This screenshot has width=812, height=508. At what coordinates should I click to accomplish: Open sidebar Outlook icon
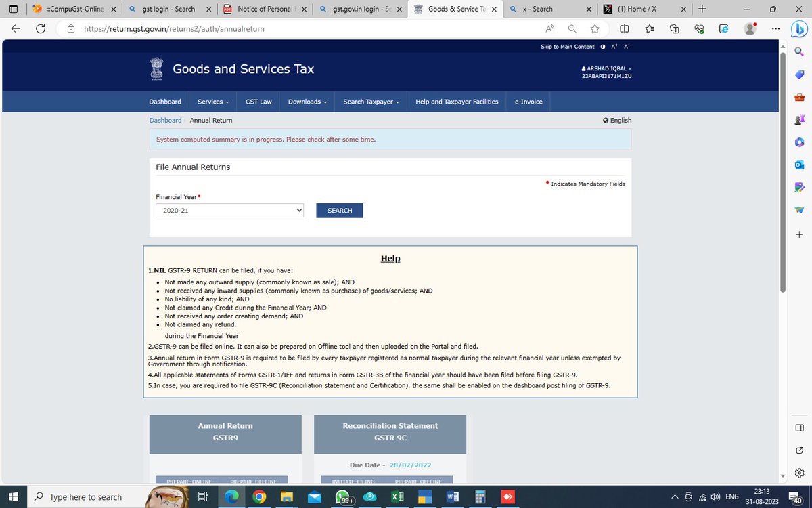[799, 165]
